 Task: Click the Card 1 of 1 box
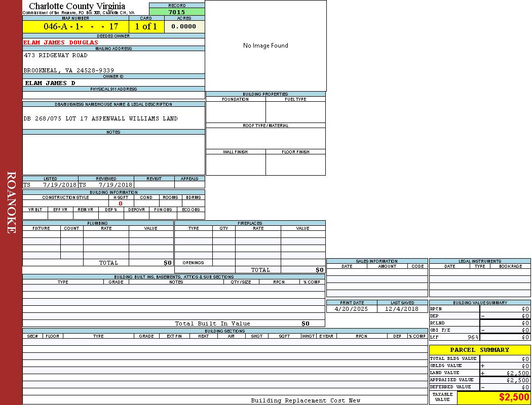pos(146,26)
